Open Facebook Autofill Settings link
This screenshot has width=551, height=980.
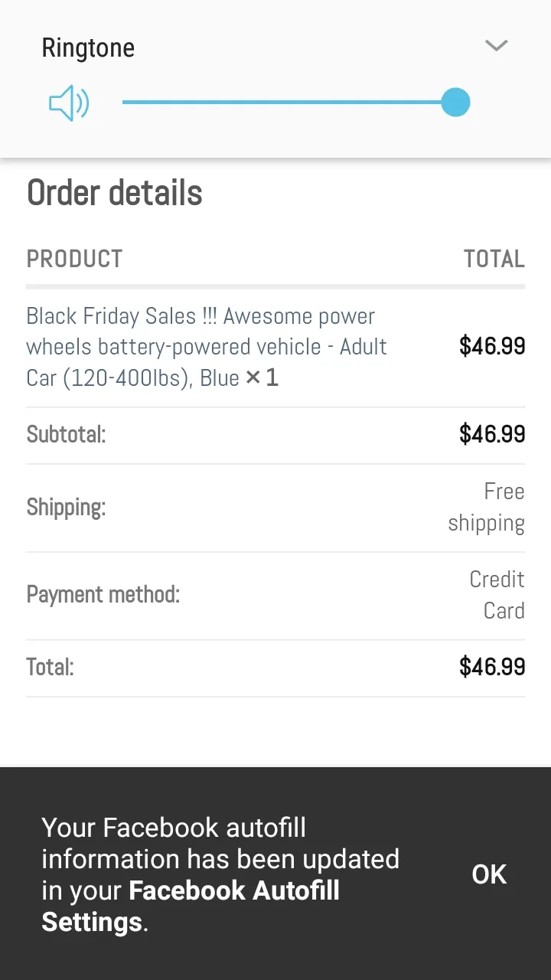pyautogui.click(x=191, y=906)
